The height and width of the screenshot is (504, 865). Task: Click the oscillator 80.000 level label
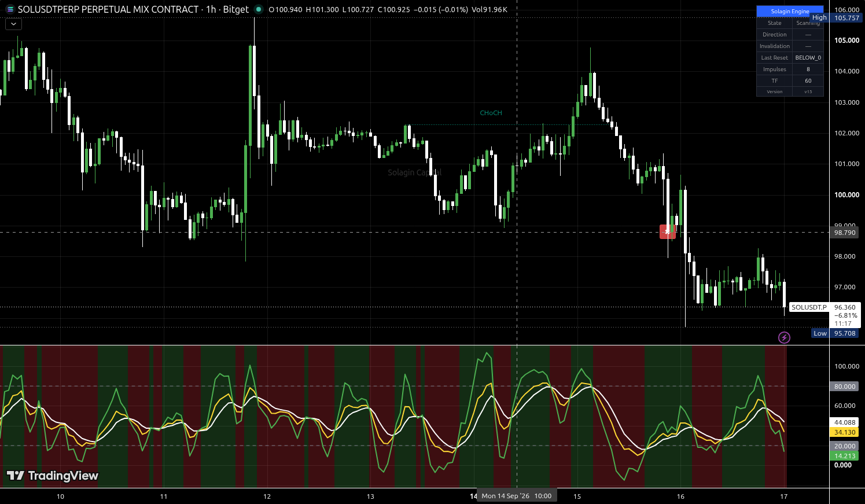pos(845,387)
